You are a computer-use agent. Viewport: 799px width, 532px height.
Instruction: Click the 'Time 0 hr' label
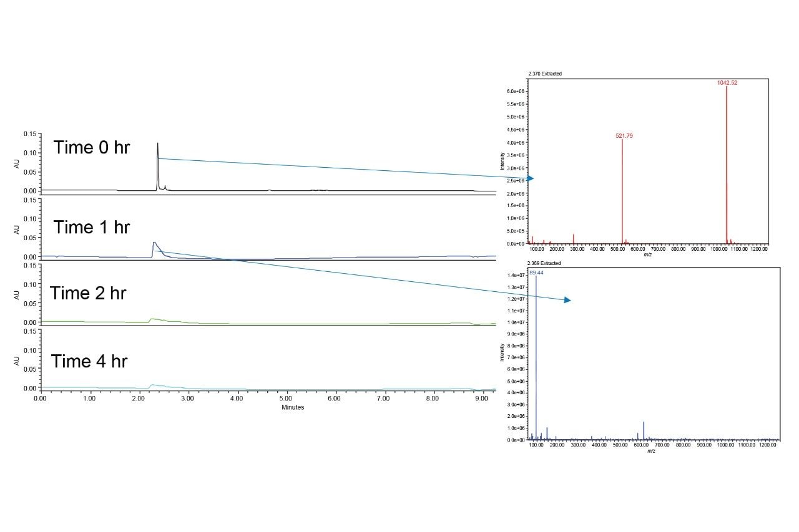tap(92, 148)
